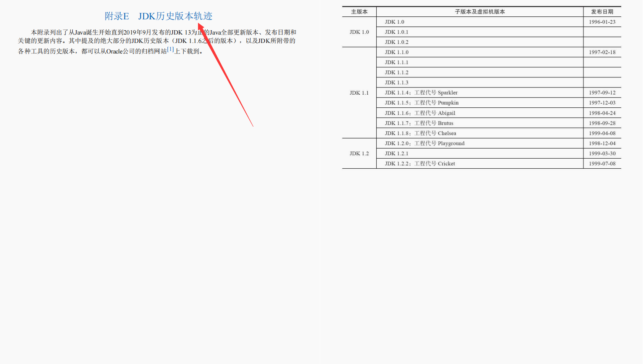
Task: Select the table header 子版本及虚拟机版本
Action: (480, 12)
